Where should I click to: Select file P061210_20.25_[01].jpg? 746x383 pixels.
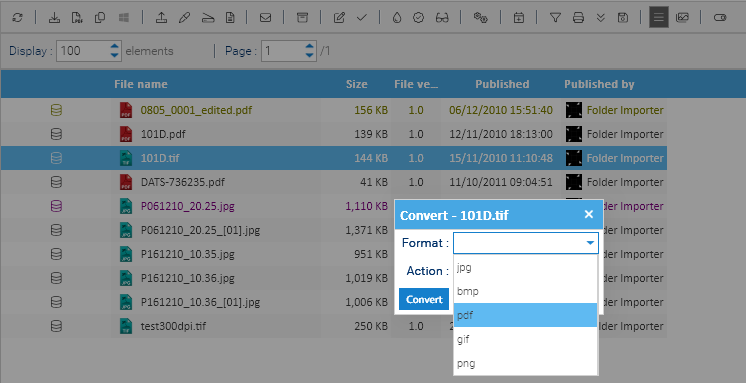click(200, 230)
